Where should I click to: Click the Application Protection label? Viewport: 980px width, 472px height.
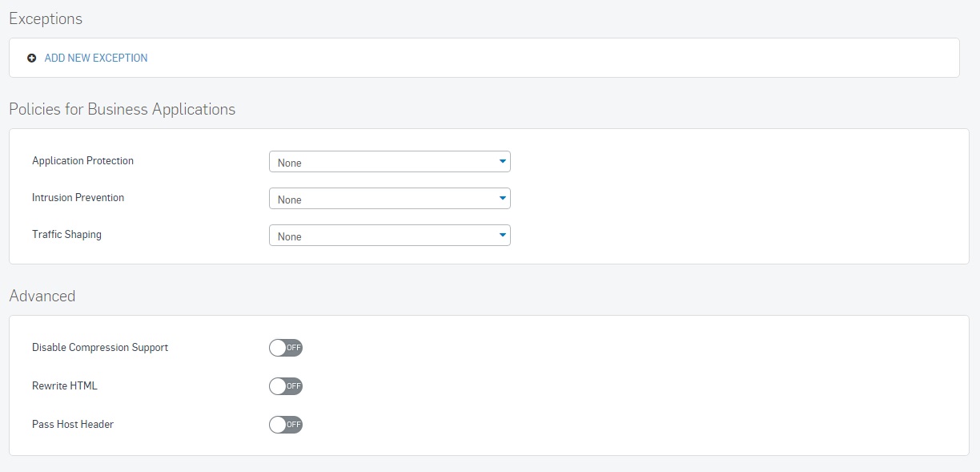[83, 161]
